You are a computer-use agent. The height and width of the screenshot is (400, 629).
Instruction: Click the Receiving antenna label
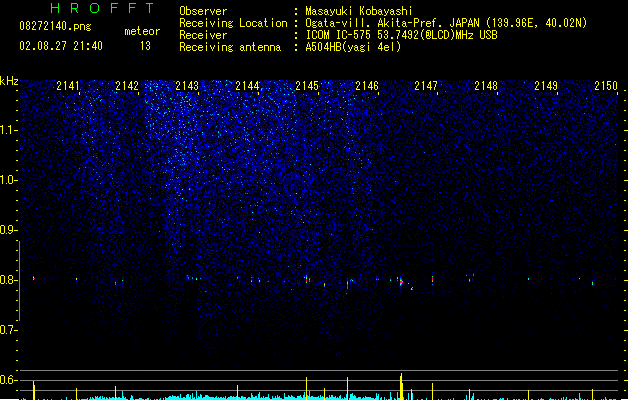point(230,47)
